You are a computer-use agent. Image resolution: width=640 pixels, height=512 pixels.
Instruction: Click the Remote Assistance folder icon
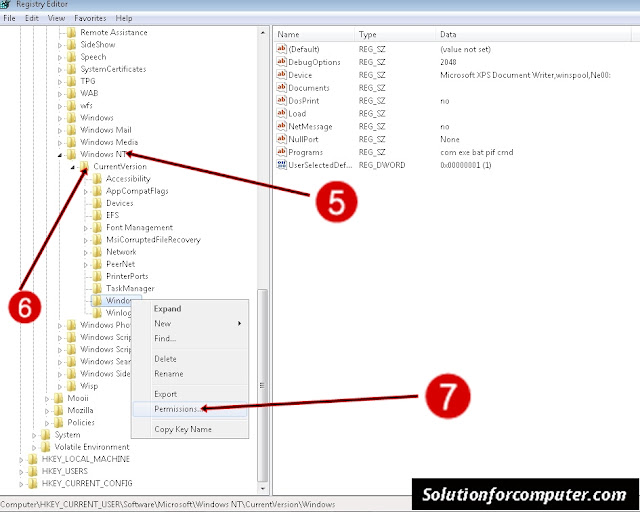(x=71, y=32)
